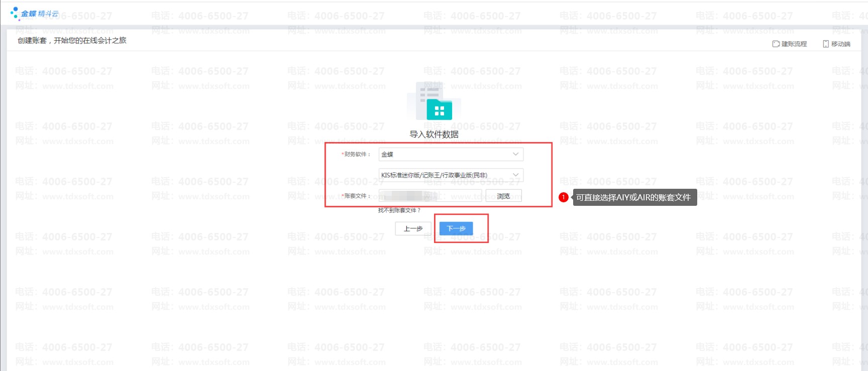Click the teal import folder icon
The width and height of the screenshot is (868, 371).
(439, 110)
